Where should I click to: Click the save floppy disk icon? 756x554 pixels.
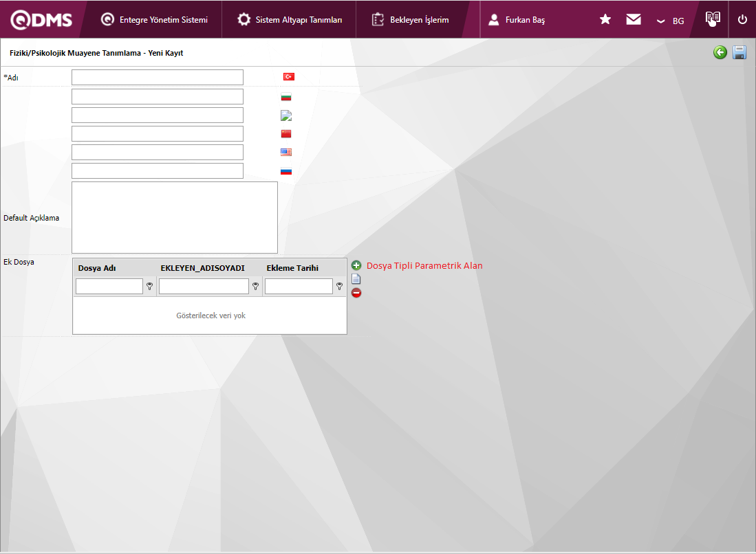739,52
